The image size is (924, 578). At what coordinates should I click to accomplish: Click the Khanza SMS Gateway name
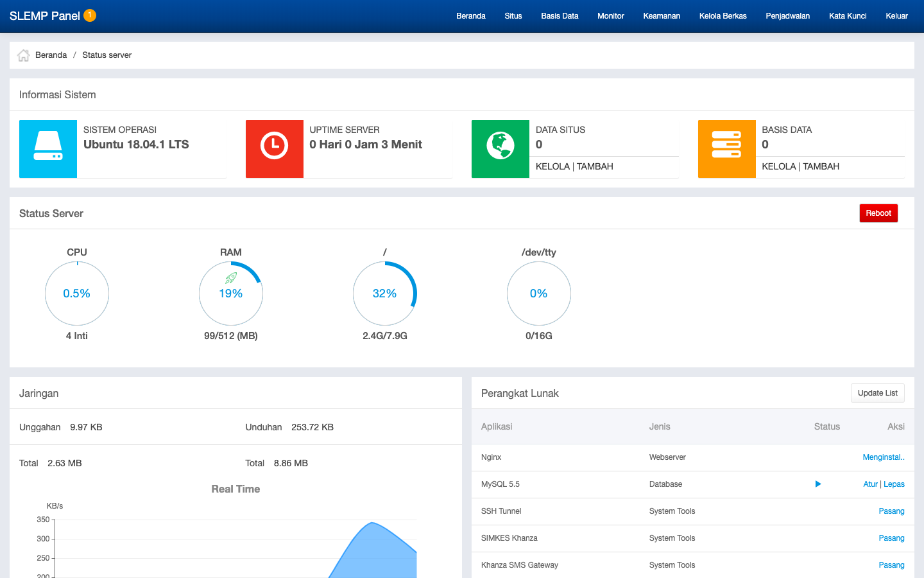click(x=520, y=565)
